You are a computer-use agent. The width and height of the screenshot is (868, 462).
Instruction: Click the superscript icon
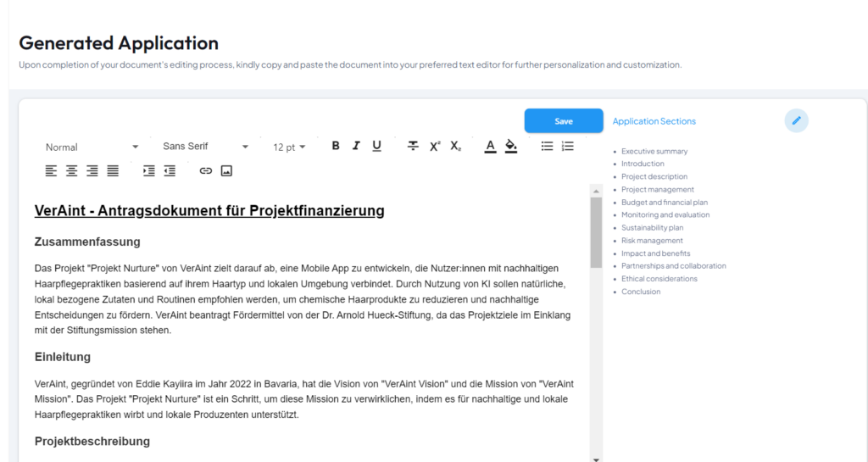click(x=435, y=146)
